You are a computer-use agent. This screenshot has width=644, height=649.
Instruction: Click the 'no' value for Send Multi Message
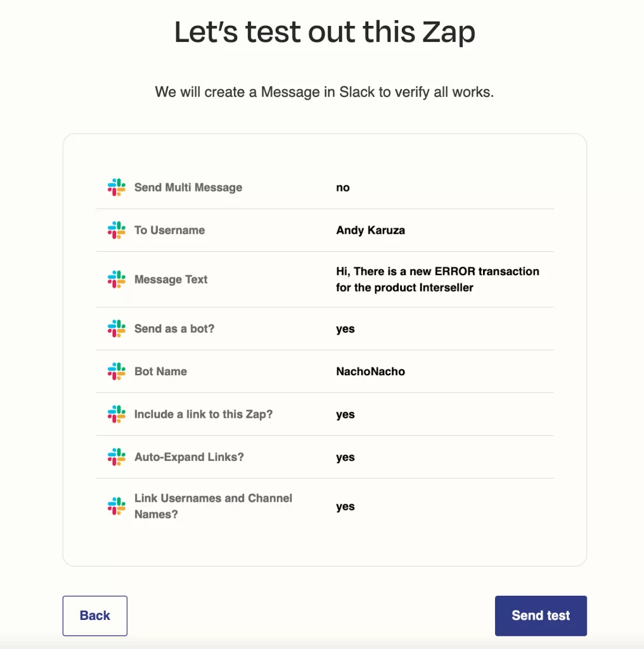tap(343, 188)
